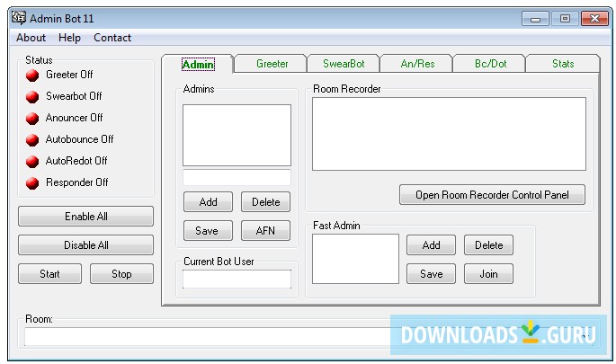Click Delete in the Admins group
Image resolution: width=616 pixels, height=364 pixels.
(265, 202)
